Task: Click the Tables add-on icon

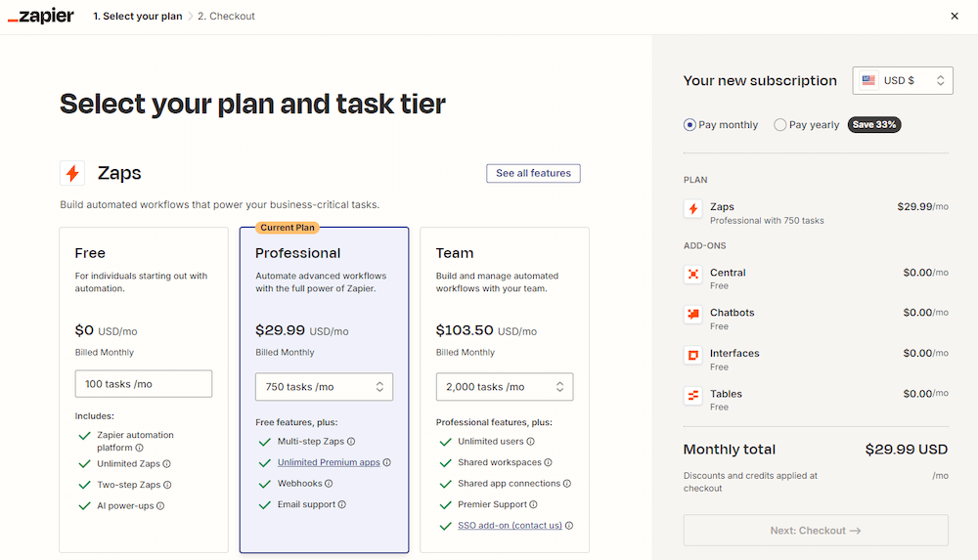Action: pos(693,396)
